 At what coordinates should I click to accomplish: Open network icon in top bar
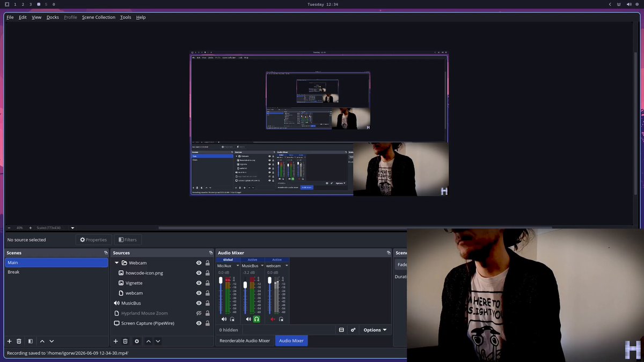[619, 4]
